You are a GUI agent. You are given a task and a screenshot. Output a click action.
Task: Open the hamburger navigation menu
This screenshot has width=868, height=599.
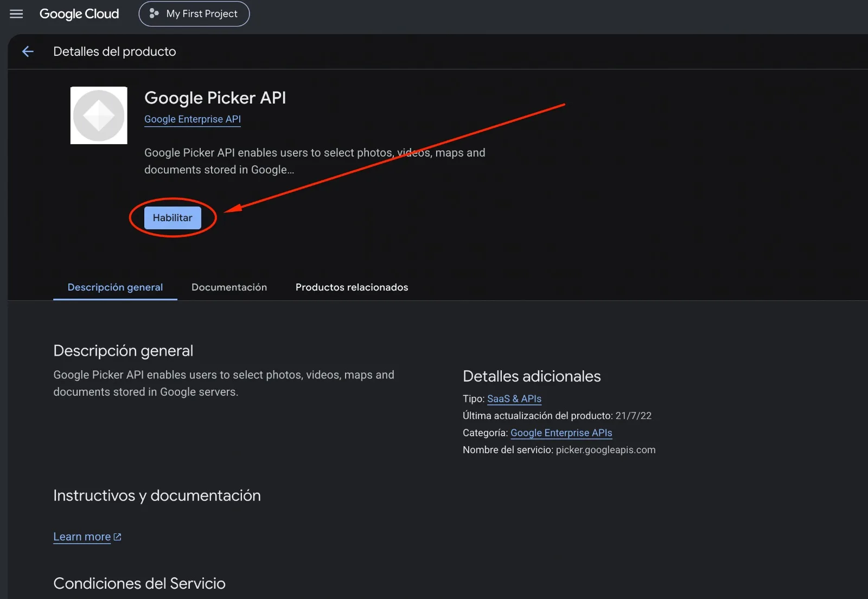(16, 14)
